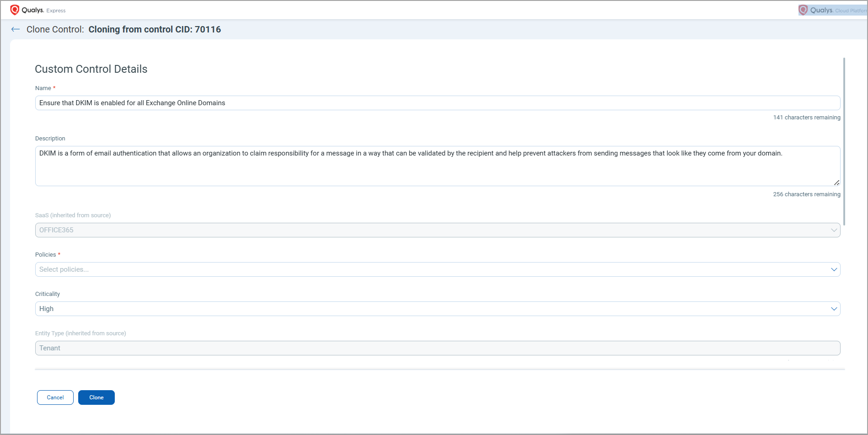Expand the Policies dropdown chevron
Screen dimensions: 868x435
[834, 269]
